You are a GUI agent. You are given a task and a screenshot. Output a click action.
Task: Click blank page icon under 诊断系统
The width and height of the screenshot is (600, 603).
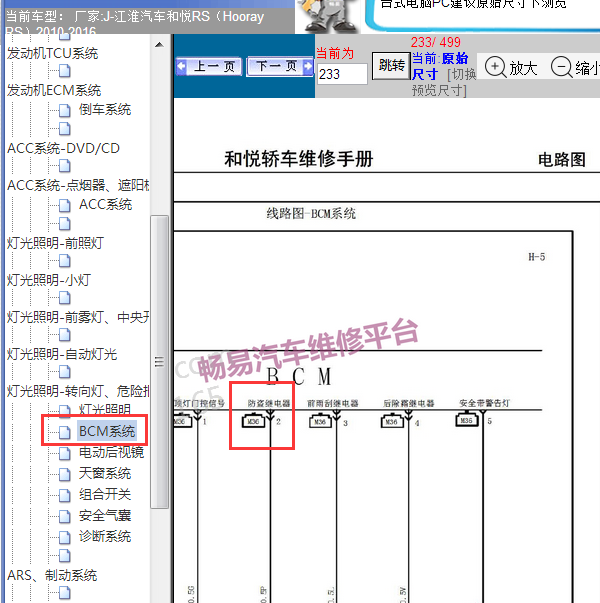[65, 556]
